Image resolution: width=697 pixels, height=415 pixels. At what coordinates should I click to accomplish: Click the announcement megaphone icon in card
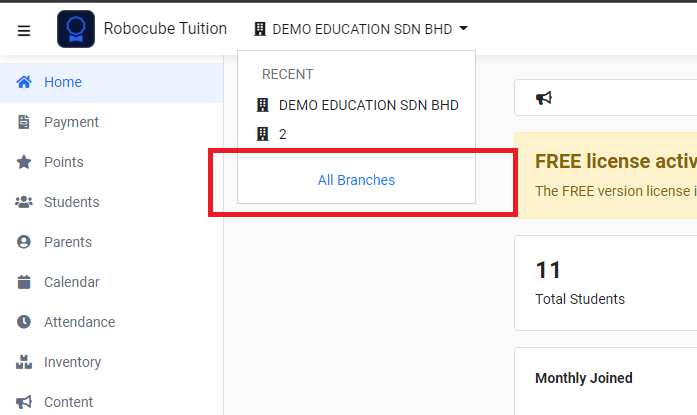(x=544, y=98)
